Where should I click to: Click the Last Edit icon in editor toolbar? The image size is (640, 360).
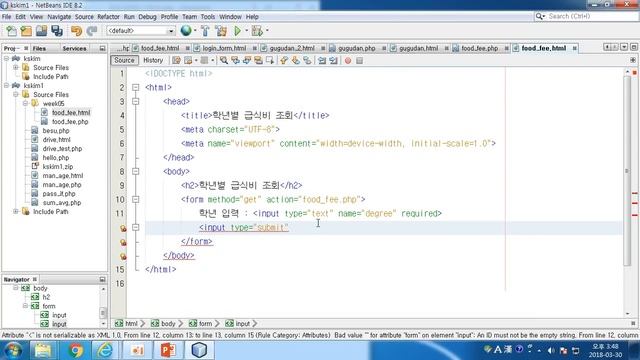[x=176, y=60]
